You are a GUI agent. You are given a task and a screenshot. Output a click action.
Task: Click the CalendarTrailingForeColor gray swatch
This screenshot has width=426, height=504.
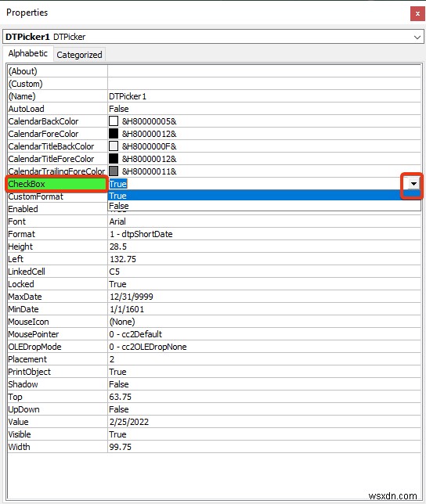114,171
